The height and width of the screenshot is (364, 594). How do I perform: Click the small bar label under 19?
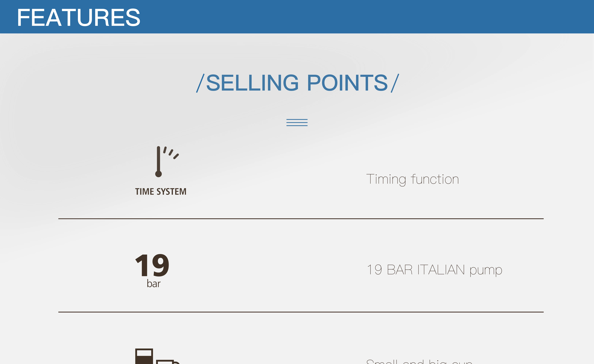pyautogui.click(x=154, y=284)
